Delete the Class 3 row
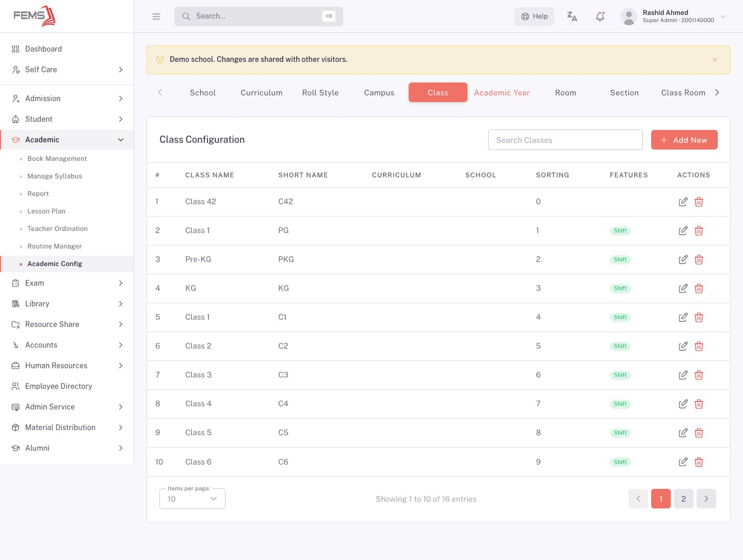Screen dimensions: 743x560 (699, 375)
